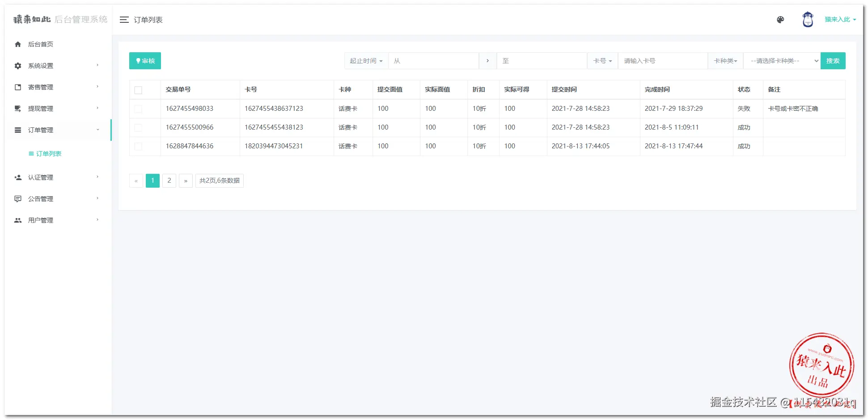
Task: Go to pagination page 2
Action: pos(169,181)
